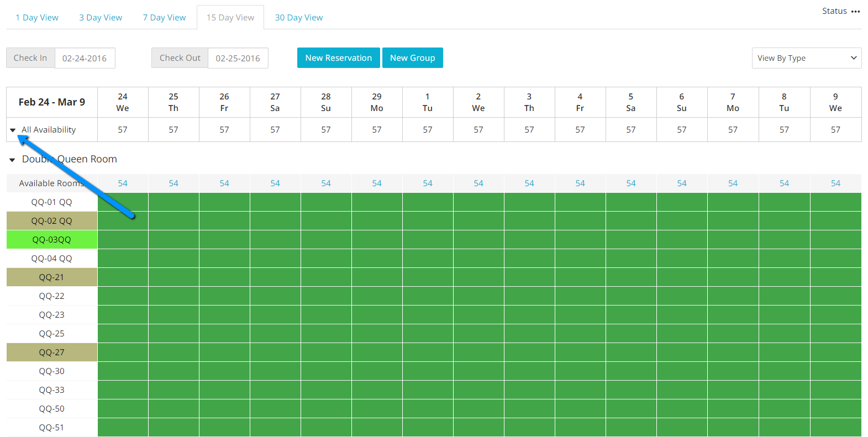
Task: Click QQ-25 cell under 3 Th
Action: (x=529, y=334)
